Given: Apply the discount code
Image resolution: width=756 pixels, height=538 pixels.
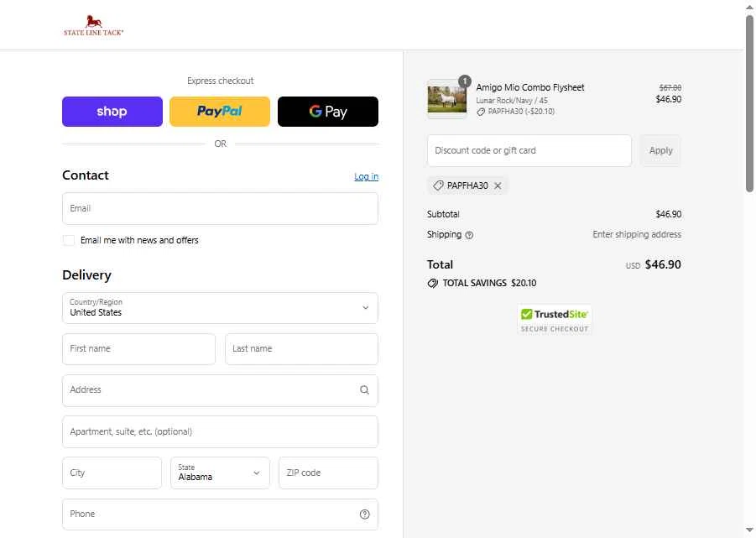Looking at the screenshot, I should 660,151.
